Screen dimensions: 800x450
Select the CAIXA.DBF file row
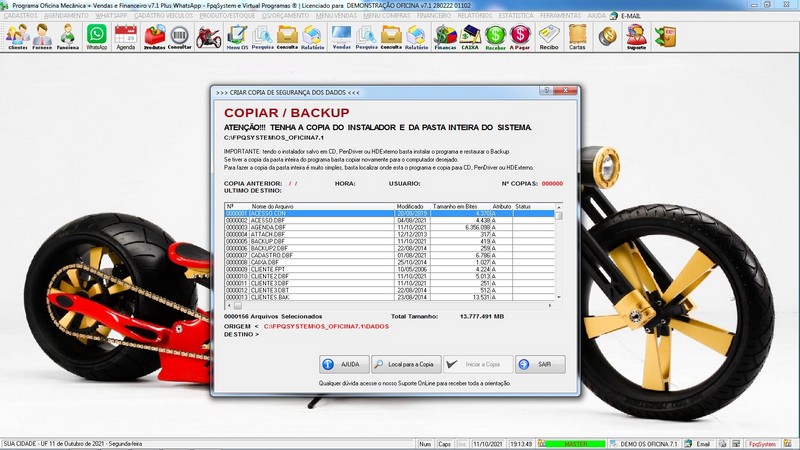coord(389,262)
